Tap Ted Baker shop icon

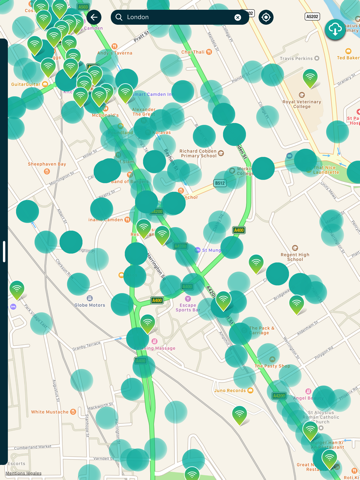[x=348, y=51]
